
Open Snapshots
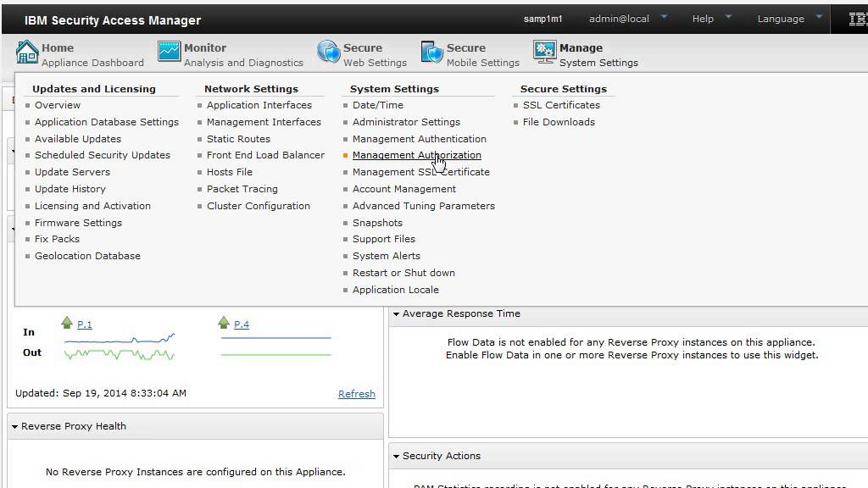[377, 223]
